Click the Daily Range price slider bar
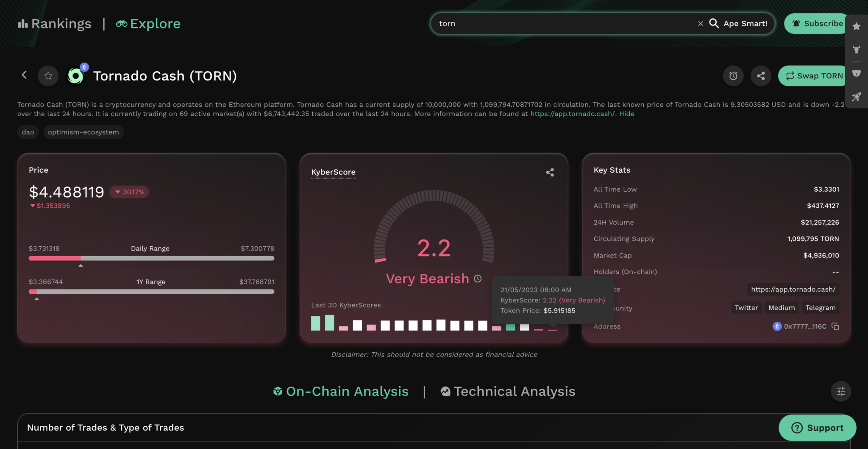Image resolution: width=868 pixels, height=449 pixels. [151, 258]
